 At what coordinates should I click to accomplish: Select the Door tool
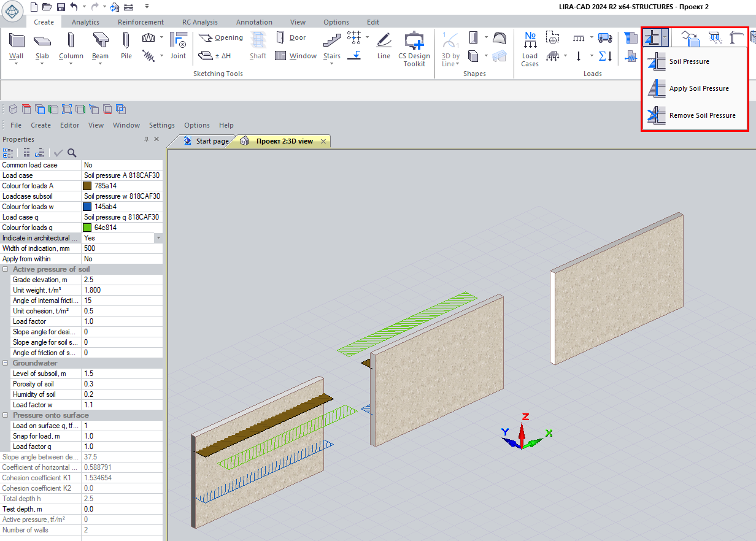click(291, 38)
